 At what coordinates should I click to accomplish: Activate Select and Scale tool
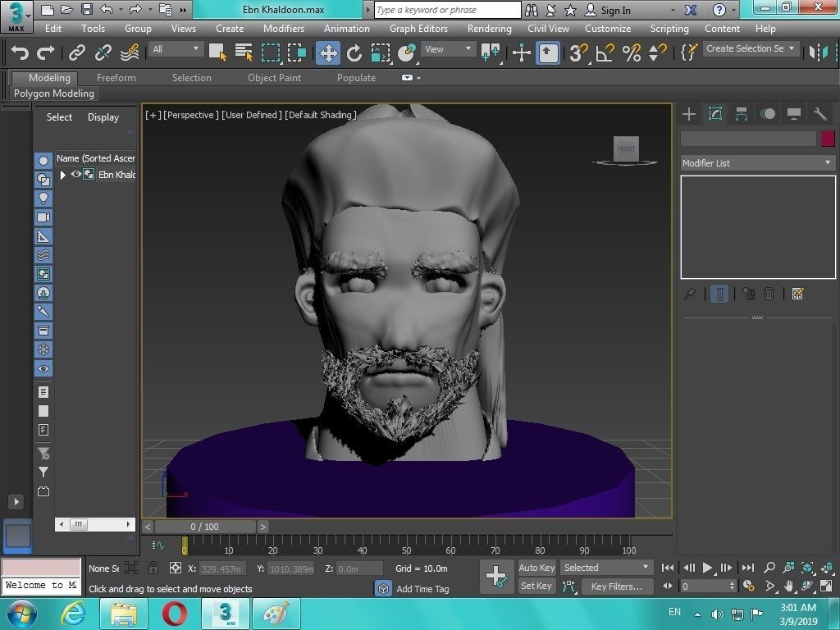[x=381, y=52]
